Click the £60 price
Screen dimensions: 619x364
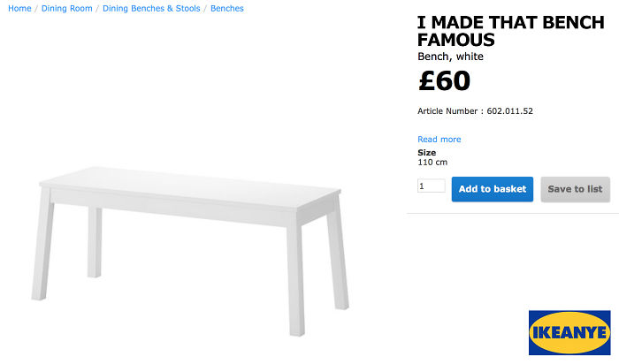[x=444, y=82]
